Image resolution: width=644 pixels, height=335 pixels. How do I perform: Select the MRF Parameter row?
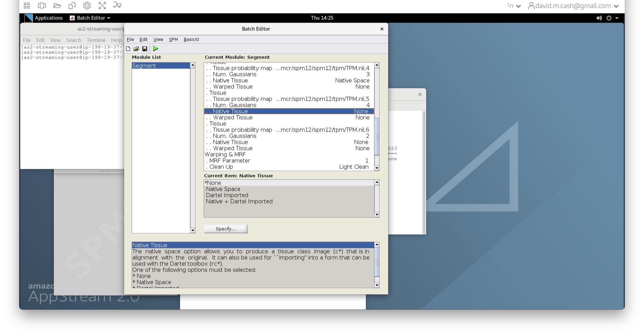289,161
